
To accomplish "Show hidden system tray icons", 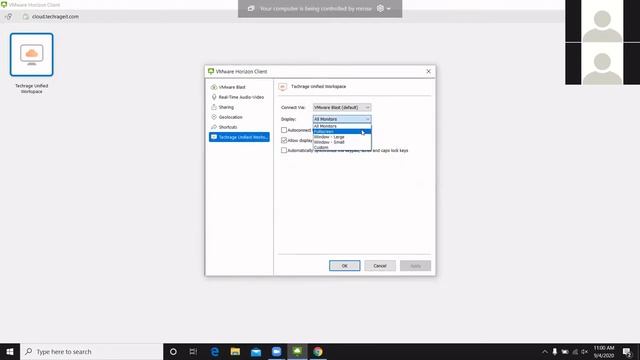I will pyautogui.click(x=544, y=351).
